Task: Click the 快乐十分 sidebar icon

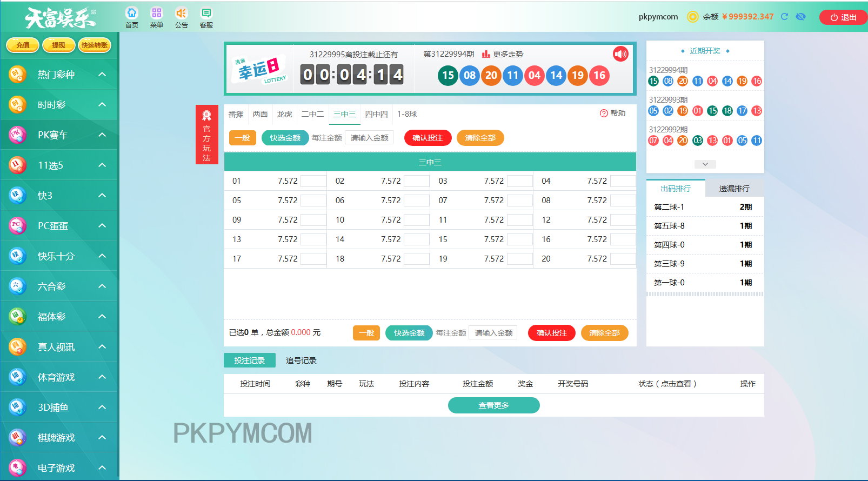Action: tap(17, 256)
